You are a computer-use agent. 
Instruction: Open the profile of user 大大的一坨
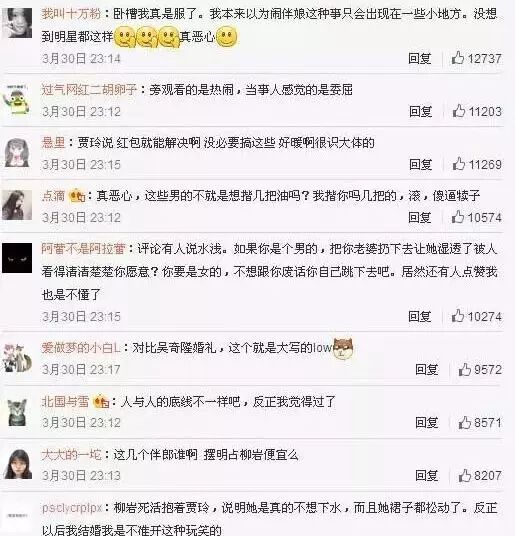tap(72, 455)
